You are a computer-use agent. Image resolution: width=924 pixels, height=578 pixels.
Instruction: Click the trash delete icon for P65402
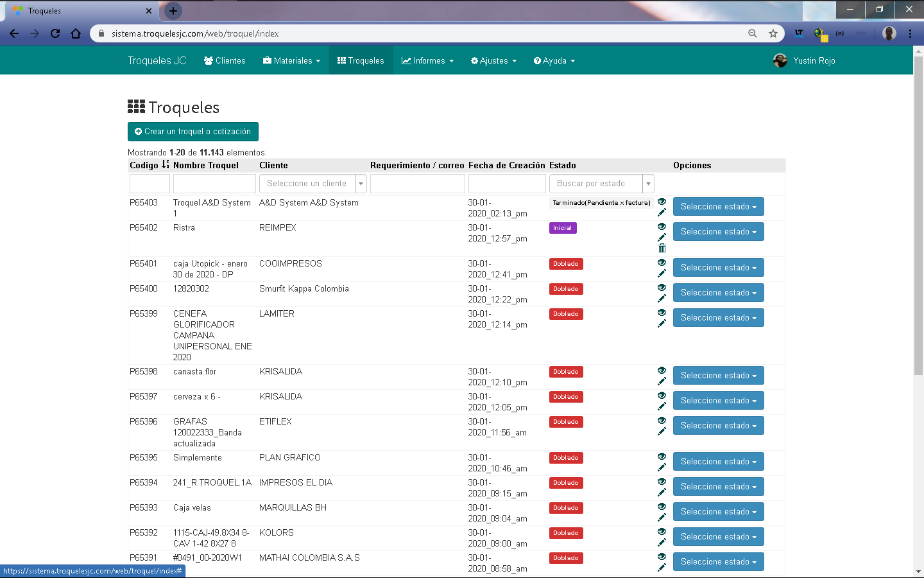[x=662, y=248]
